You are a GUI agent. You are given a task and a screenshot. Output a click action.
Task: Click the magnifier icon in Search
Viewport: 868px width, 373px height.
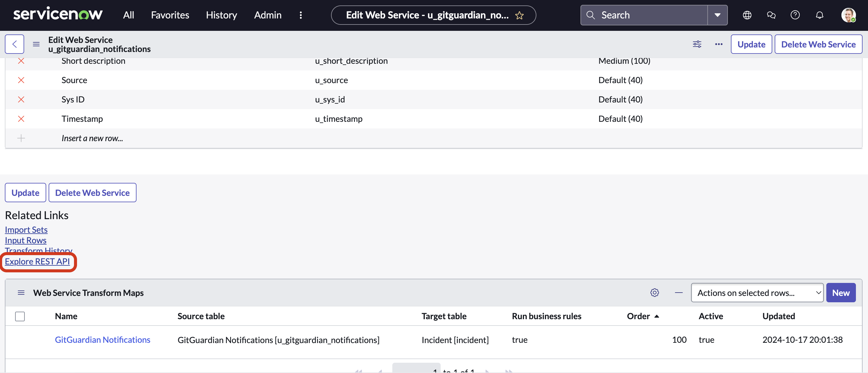(x=590, y=15)
